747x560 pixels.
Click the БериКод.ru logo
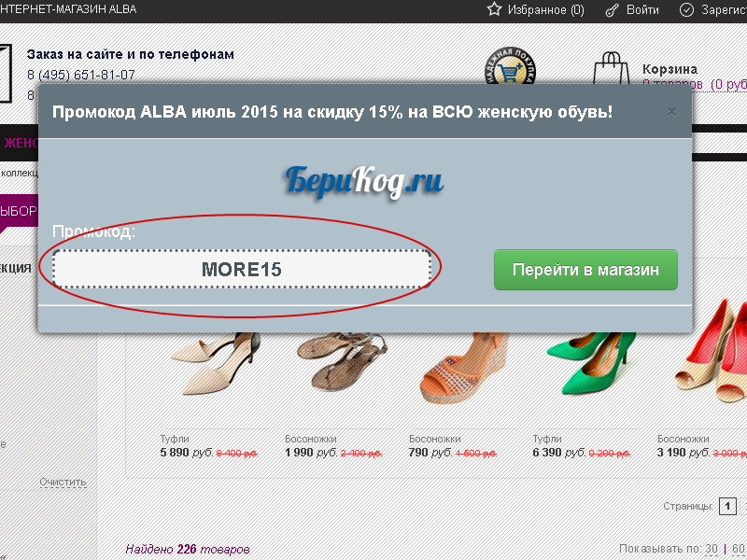tap(364, 181)
